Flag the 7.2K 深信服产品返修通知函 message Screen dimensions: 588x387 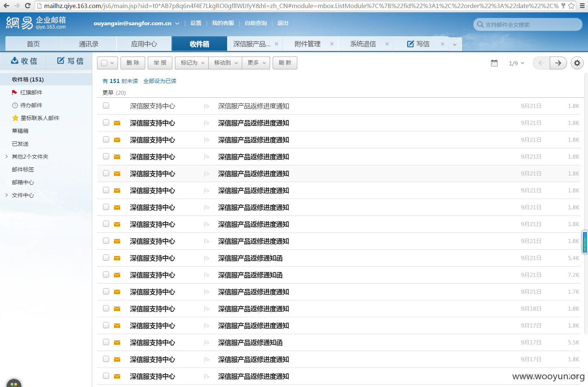(x=207, y=275)
